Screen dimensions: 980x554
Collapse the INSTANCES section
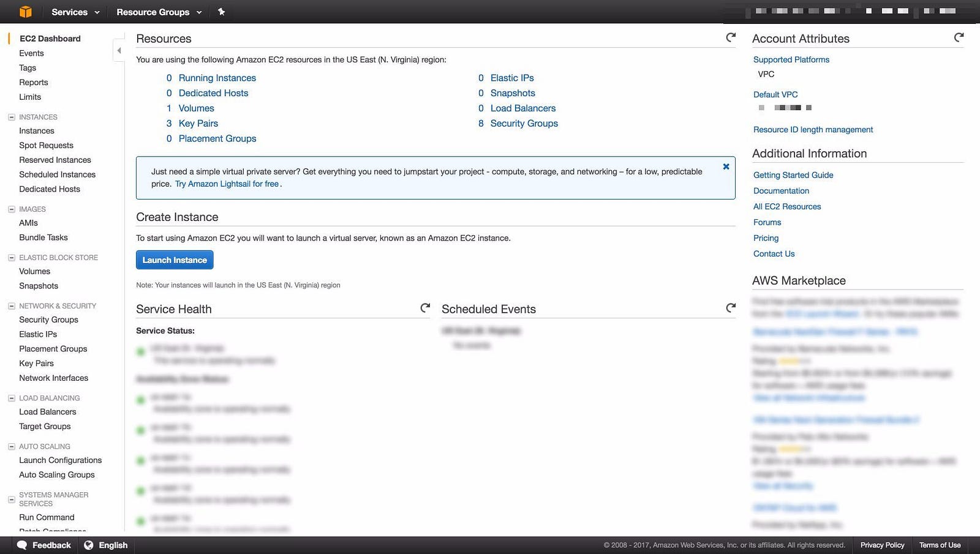11,117
